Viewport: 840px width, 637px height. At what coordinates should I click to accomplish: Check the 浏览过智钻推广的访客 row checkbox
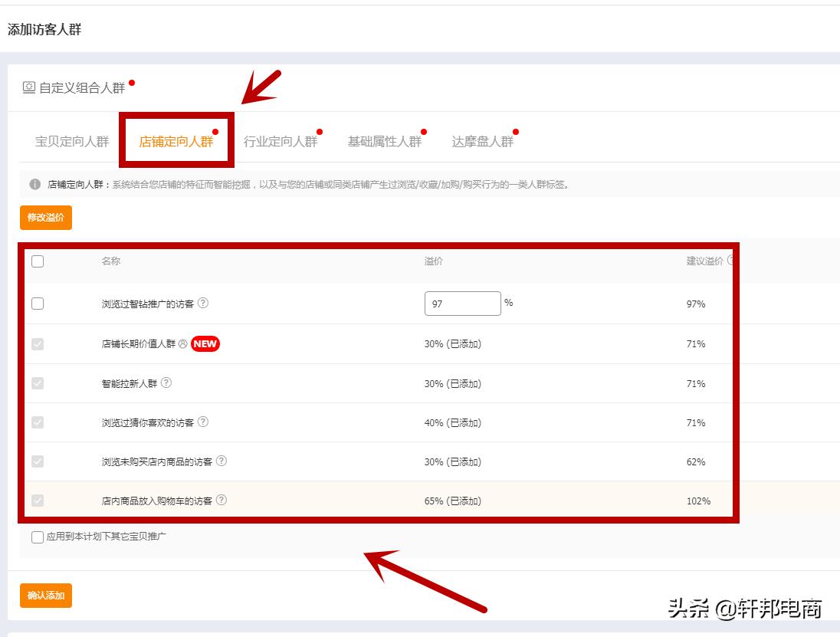click(x=38, y=304)
